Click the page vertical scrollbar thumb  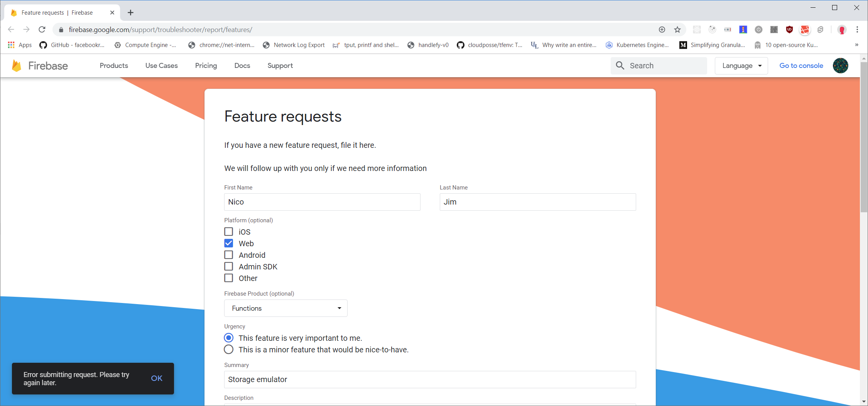(x=864, y=137)
